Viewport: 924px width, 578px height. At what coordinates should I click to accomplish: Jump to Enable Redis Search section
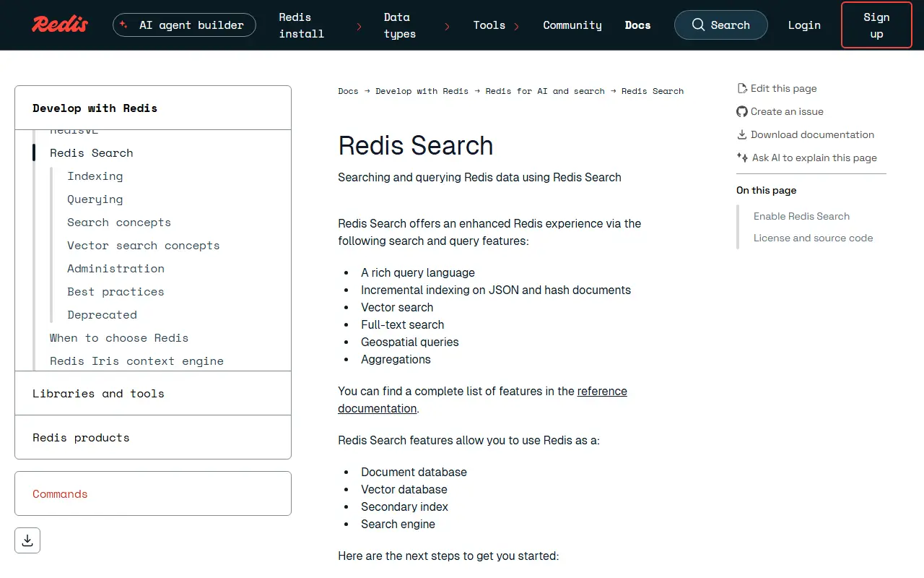[801, 216]
